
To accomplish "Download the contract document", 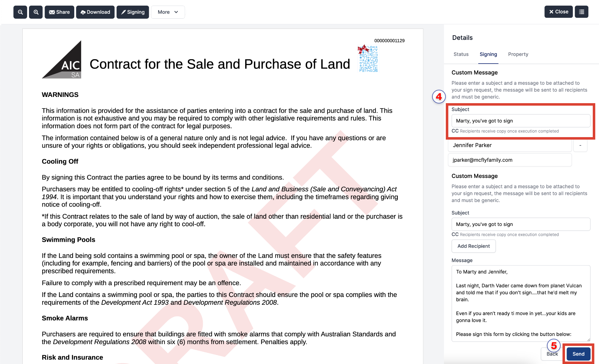I will point(95,12).
